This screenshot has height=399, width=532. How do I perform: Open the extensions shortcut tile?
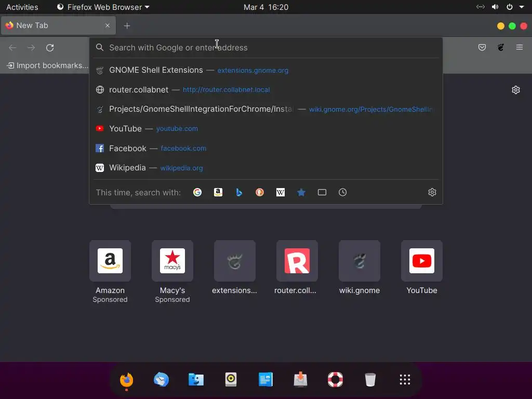(235, 261)
